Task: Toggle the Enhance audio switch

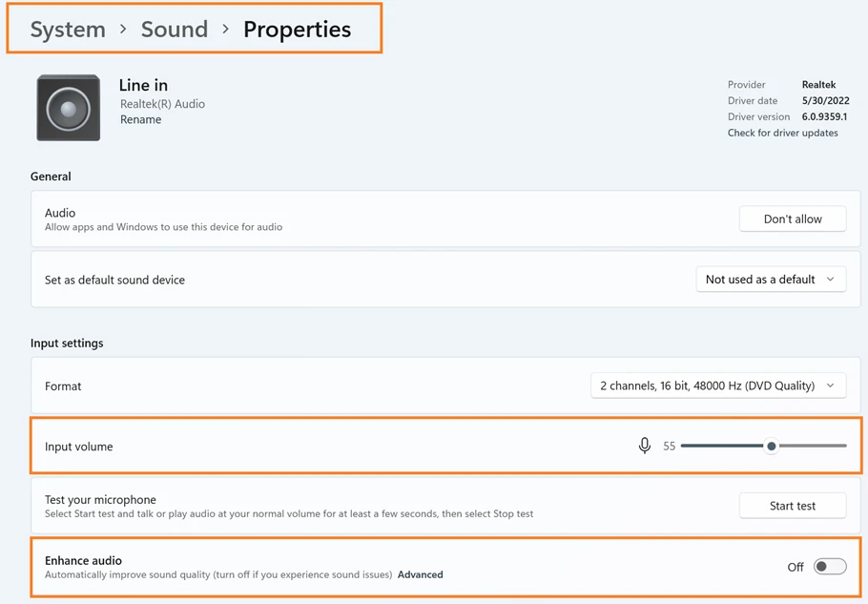Action: pos(829,567)
